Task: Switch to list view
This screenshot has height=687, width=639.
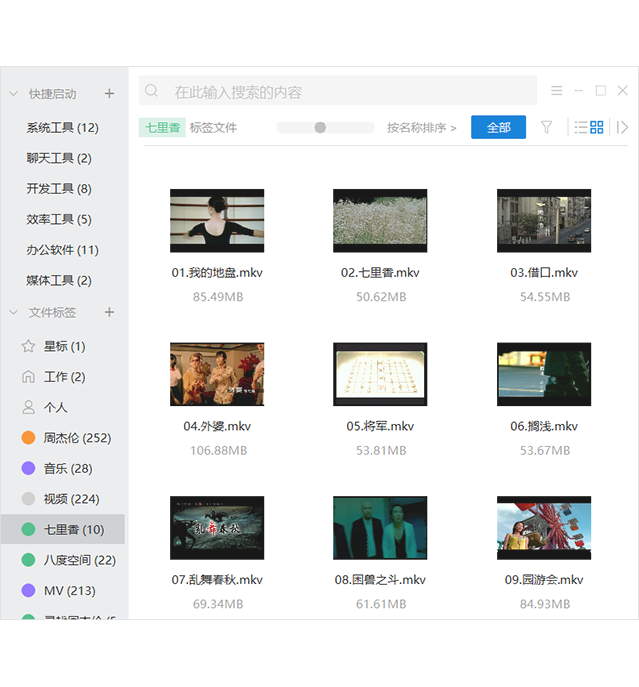Action: point(580,127)
